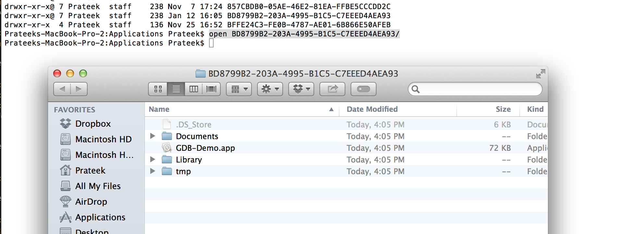Open Prateek home folder in sidebar
The image size is (644, 234).
click(x=96, y=171)
